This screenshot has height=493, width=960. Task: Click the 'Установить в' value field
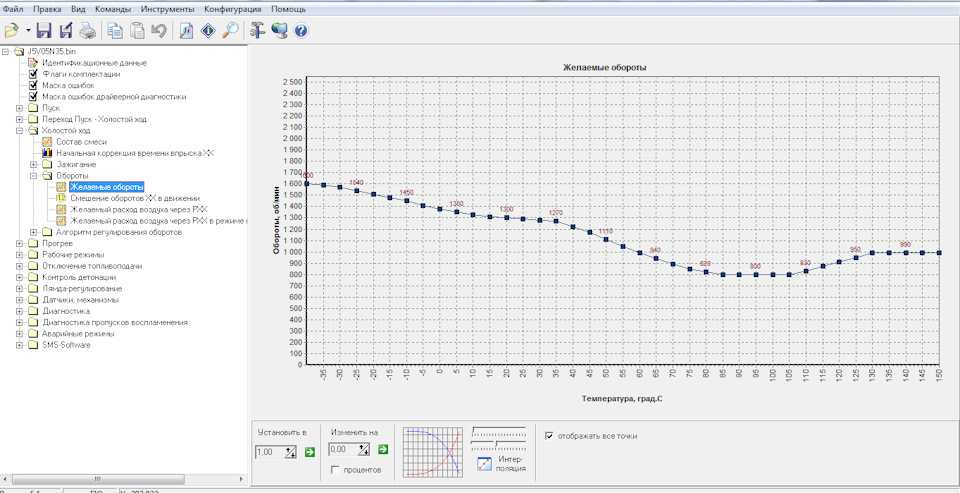tap(270, 452)
